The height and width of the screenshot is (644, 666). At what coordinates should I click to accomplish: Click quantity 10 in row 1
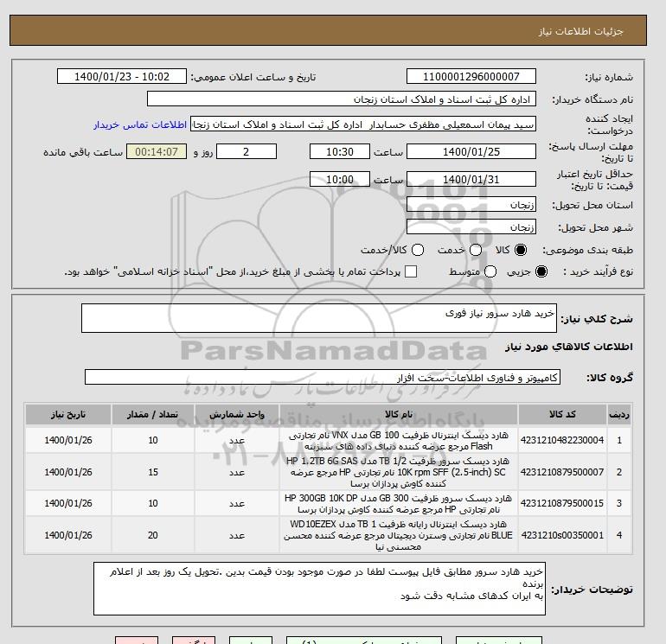[153, 440]
